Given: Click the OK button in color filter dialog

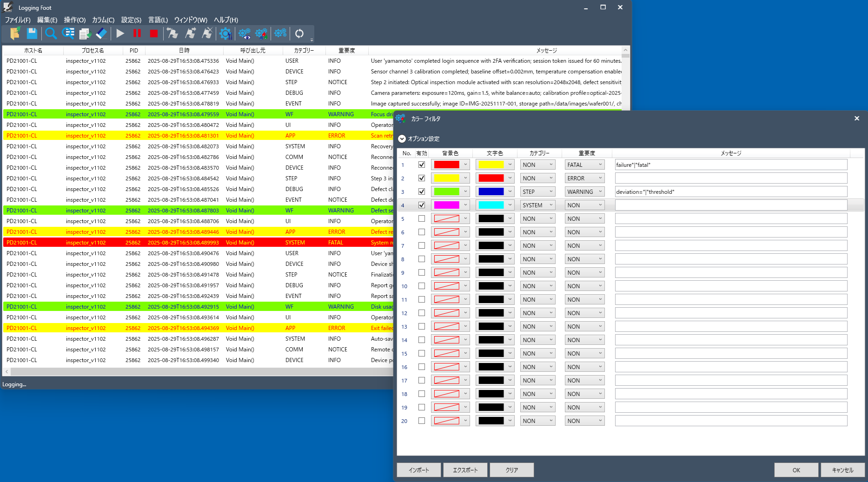Looking at the screenshot, I should click(x=796, y=470).
